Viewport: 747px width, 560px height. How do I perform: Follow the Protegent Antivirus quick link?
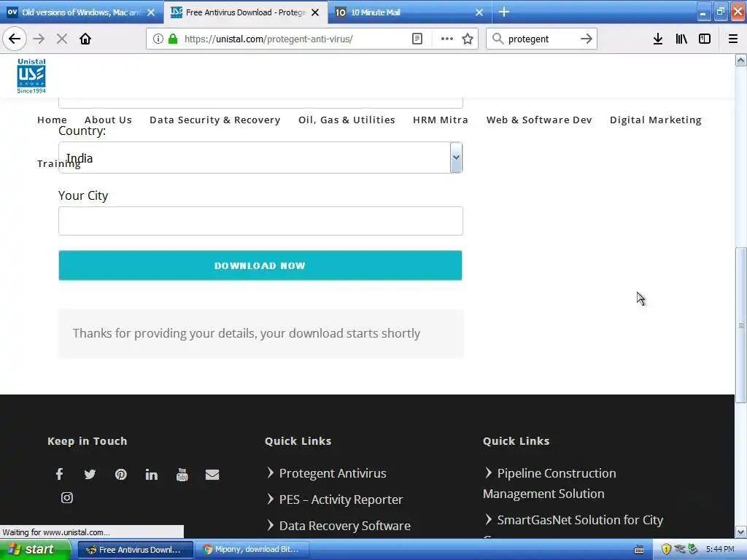(333, 473)
